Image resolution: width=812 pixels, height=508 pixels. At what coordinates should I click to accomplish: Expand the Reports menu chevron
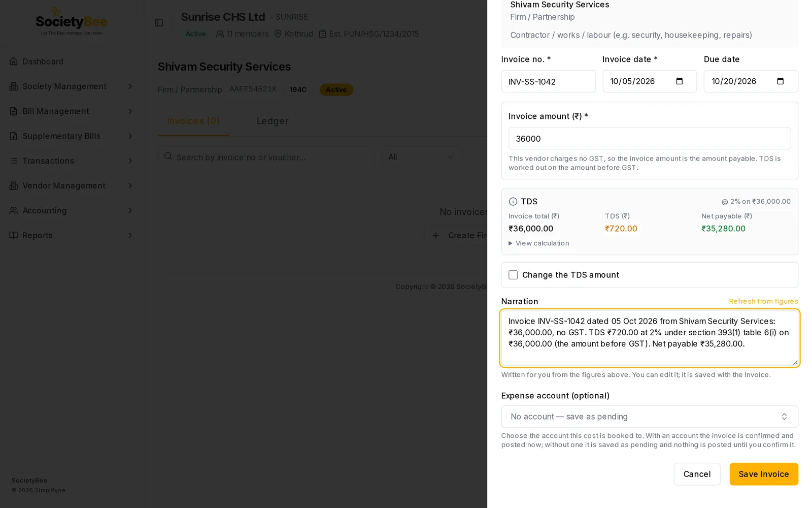(130, 236)
